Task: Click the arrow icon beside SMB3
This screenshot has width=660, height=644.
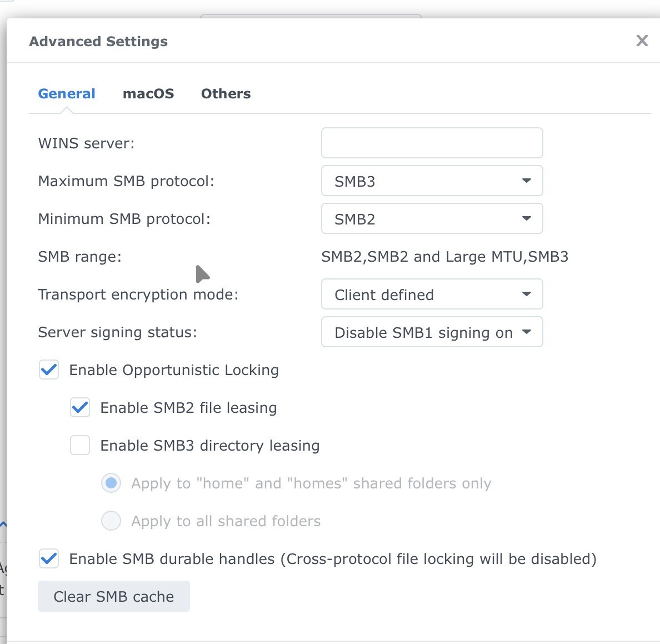Action: tap(526, 181)
